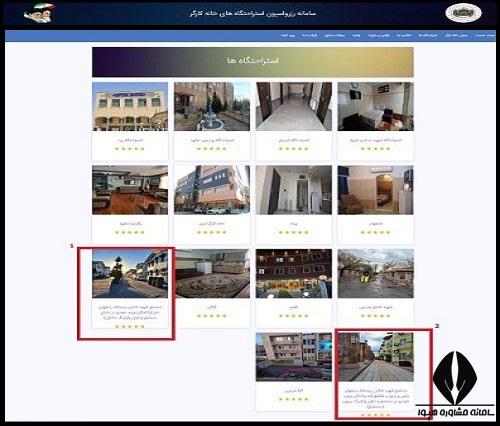Click the star rating under the fountain courtyard card
Image resolution: width=500 pixels, height=426 pixels.
pos(212,149)
